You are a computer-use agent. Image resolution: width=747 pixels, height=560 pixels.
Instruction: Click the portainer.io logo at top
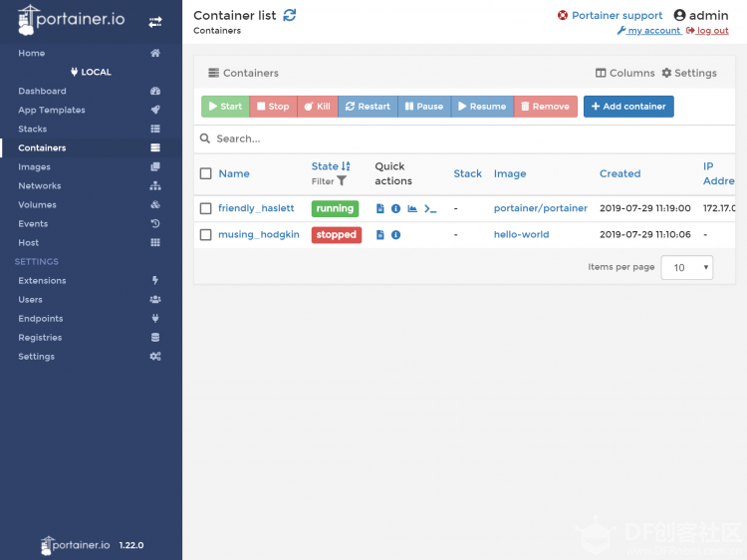tap(72, 20)
